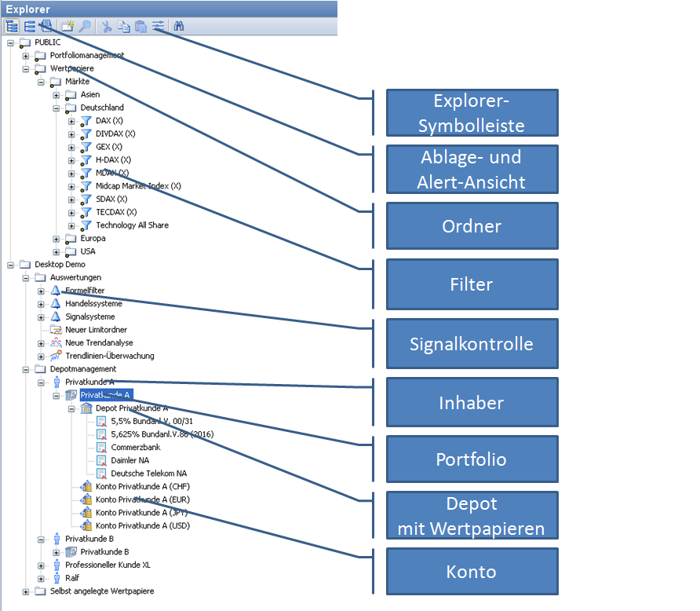Image resolution: width=700 pixels, height=611 pixels.
Task: Open Neuer Limitordner item
Action: coord(96,330)
